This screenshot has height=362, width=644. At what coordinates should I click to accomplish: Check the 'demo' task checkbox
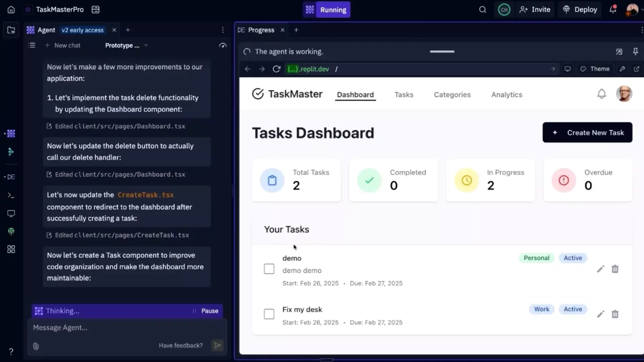coord(269,268)
